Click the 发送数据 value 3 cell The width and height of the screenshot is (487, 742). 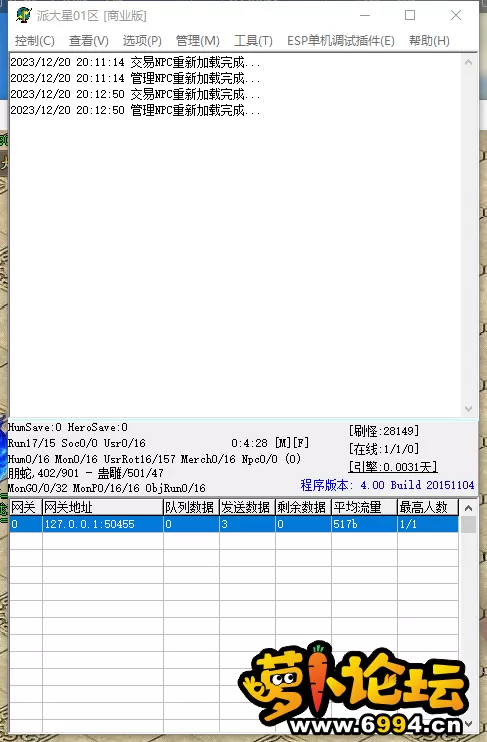[x=247, y=524]
